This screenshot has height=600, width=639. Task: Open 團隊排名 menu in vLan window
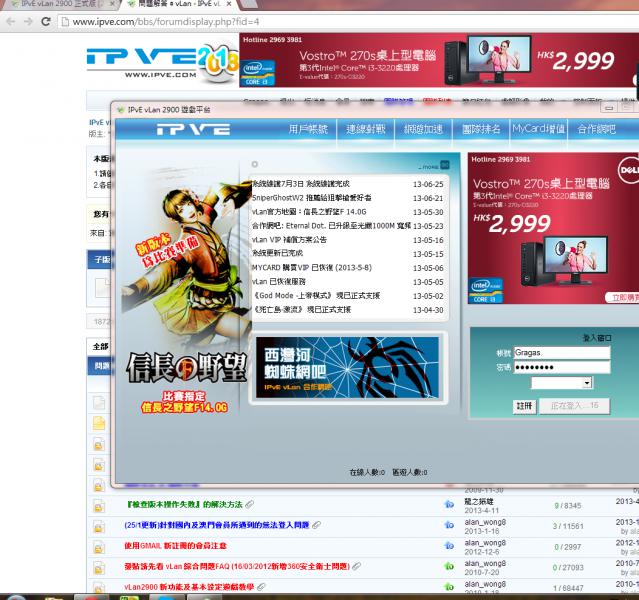[481, 129]
